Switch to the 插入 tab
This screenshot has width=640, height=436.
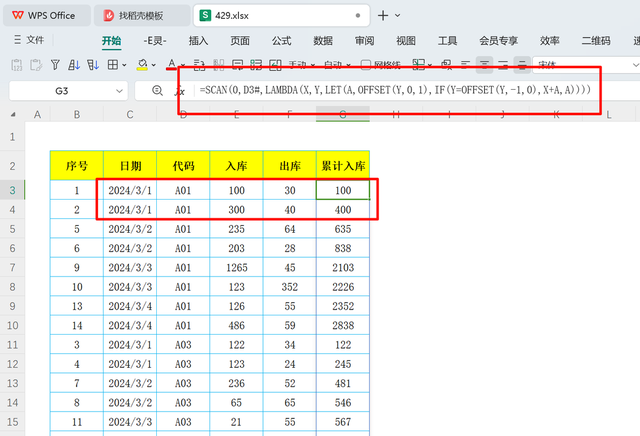click(198, 40)
